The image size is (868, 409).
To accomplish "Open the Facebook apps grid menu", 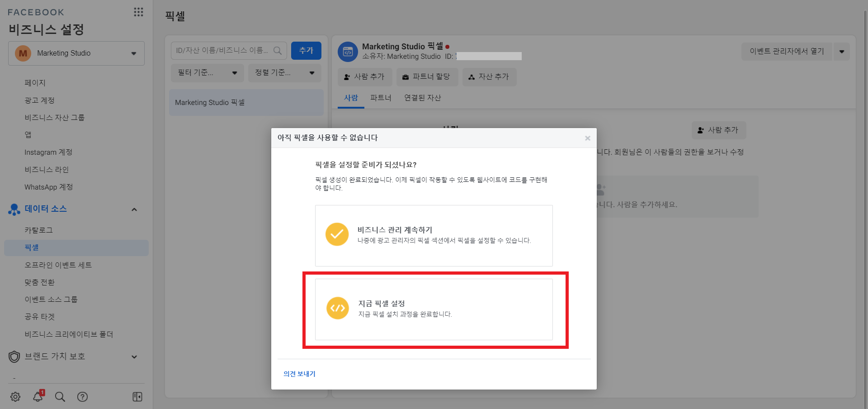I will [x=138, y=12].
